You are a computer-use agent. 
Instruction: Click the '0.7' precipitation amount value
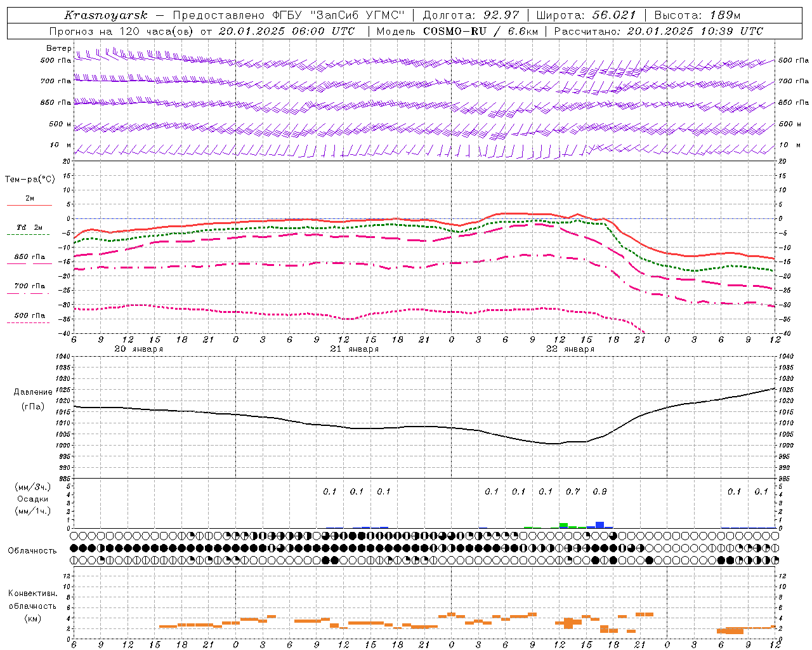(x=573, y=491)
